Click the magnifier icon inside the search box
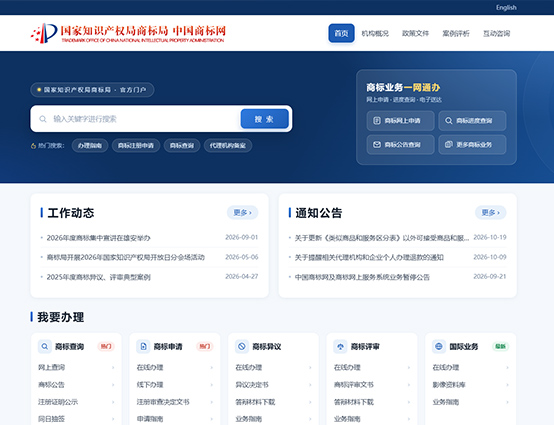 [x=43, y=119]
